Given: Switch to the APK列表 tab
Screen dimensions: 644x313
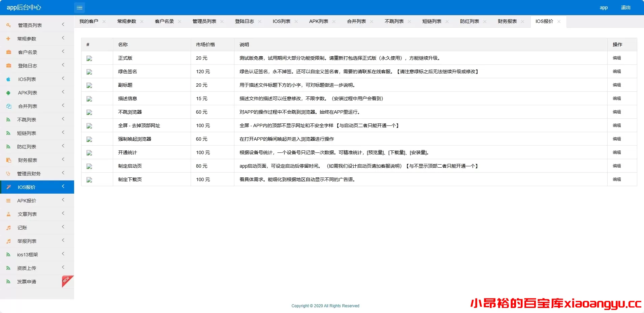Looking at the screenshot, I should click(318, 21).
